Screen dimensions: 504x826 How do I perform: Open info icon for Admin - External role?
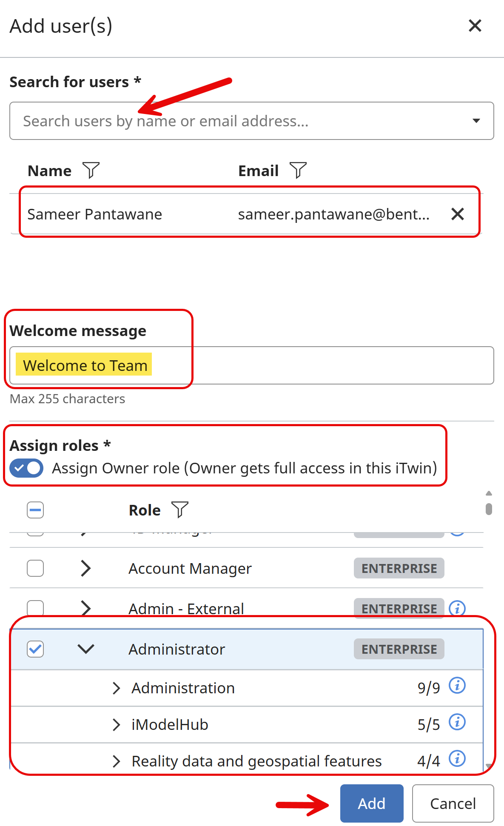(x=457, y=608)
